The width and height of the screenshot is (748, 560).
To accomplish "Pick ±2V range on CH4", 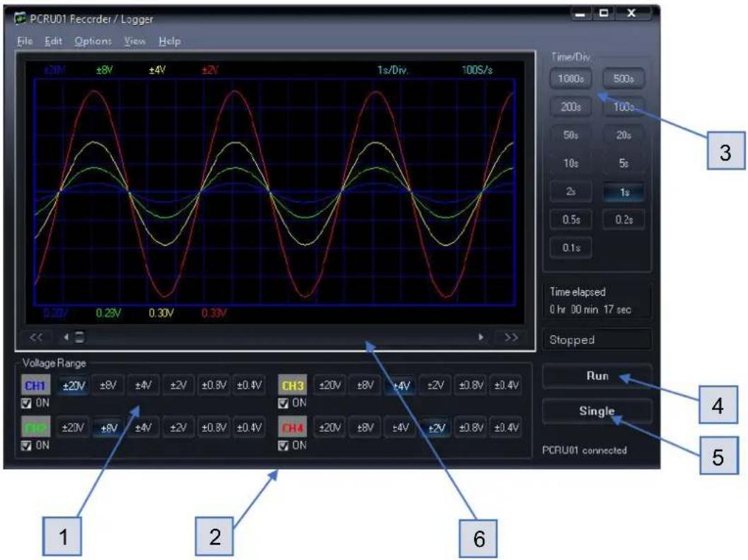I will (x=435, y=428).
